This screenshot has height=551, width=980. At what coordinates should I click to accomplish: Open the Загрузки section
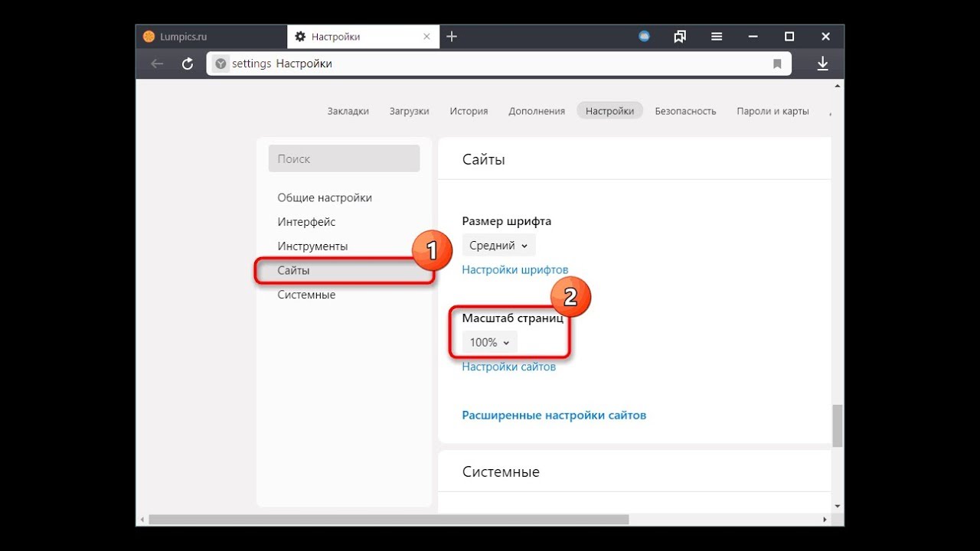pyautogui.click(x=409, y=111)
